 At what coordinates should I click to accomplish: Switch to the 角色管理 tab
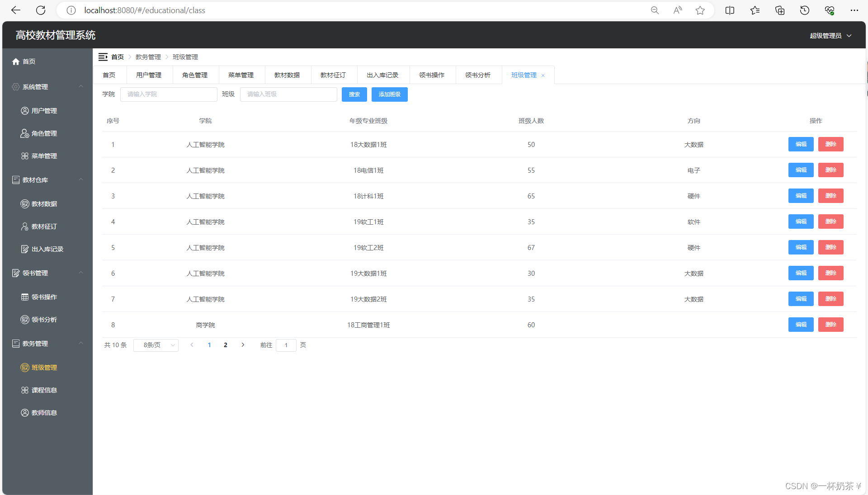pos(195,75)
